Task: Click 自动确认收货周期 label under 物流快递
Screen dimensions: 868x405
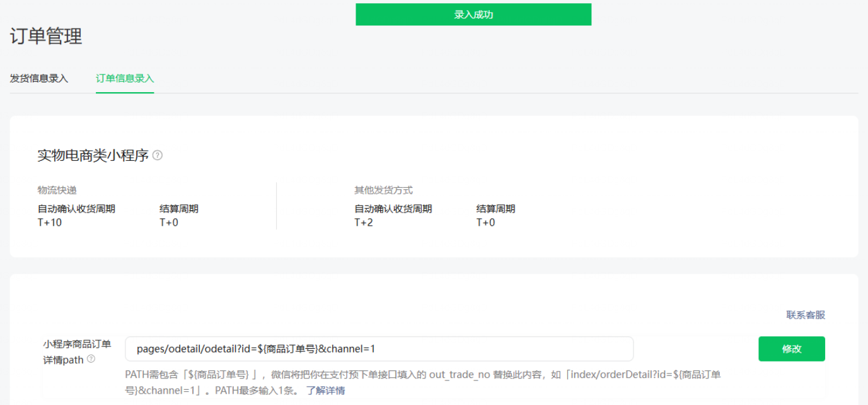Action: click(76, 209)
